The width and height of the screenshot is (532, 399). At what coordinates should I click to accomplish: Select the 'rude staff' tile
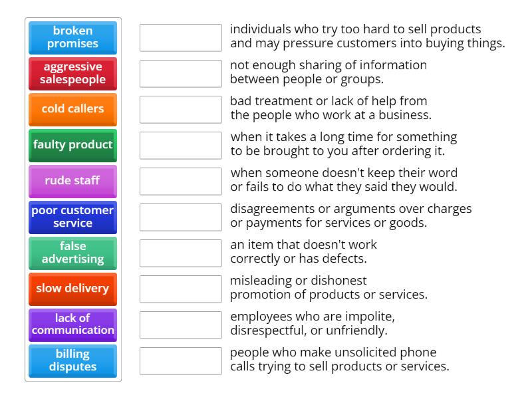(x=72, y=181)
